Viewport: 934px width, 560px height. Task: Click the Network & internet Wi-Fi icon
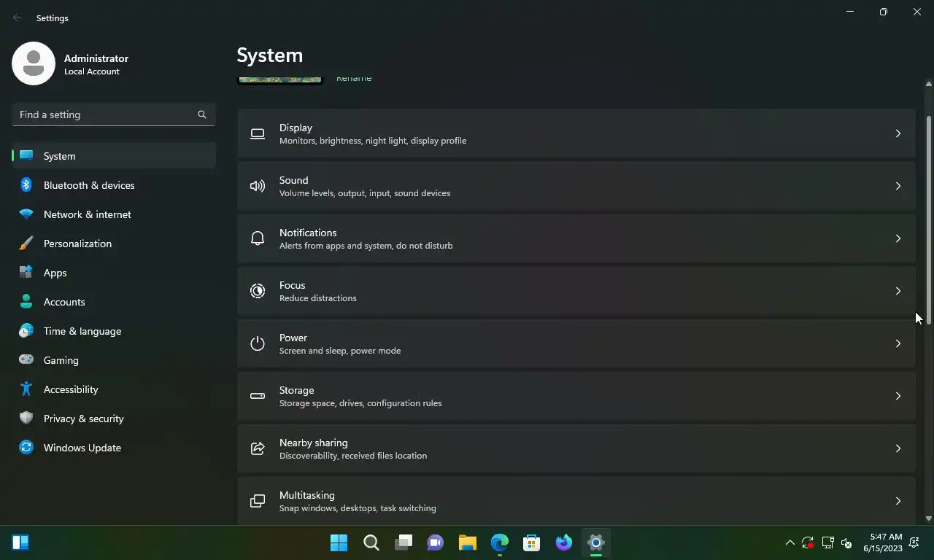click(x=26, y=214)
